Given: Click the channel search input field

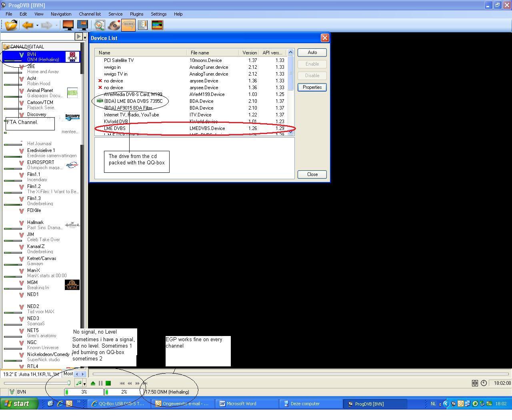Looking at the screenshot, I should (x=38, y=37).
